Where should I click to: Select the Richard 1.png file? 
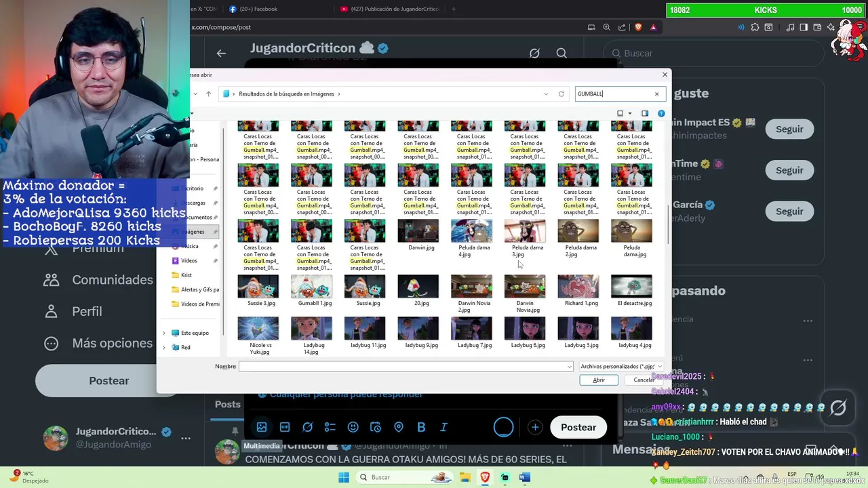[578, 291]
